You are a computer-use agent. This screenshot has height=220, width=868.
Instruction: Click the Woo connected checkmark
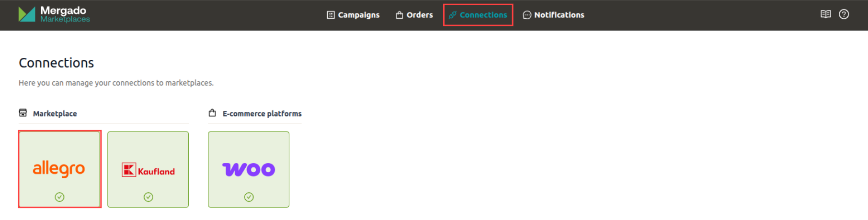pos(249,197)
